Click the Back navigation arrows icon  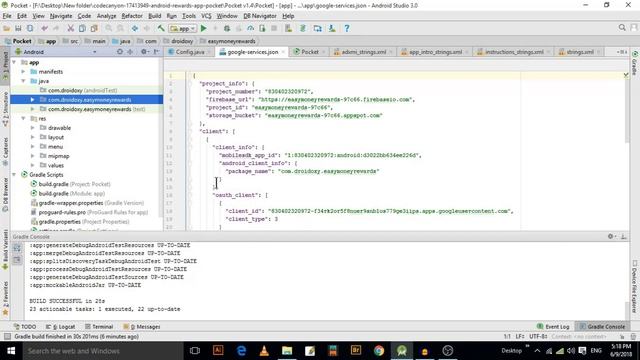[x=135, y=29]
